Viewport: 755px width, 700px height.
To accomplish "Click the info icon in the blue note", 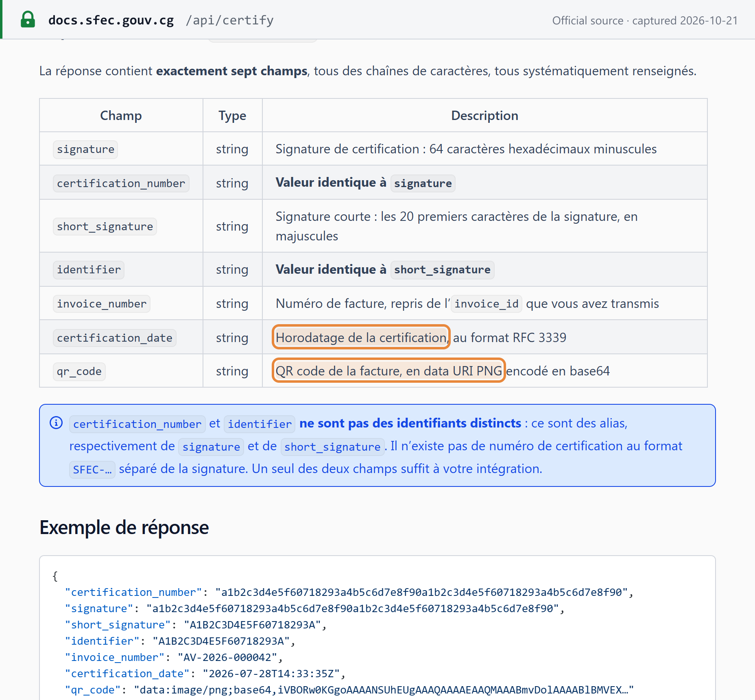I will pyautogui.click(x=56, y=423).
